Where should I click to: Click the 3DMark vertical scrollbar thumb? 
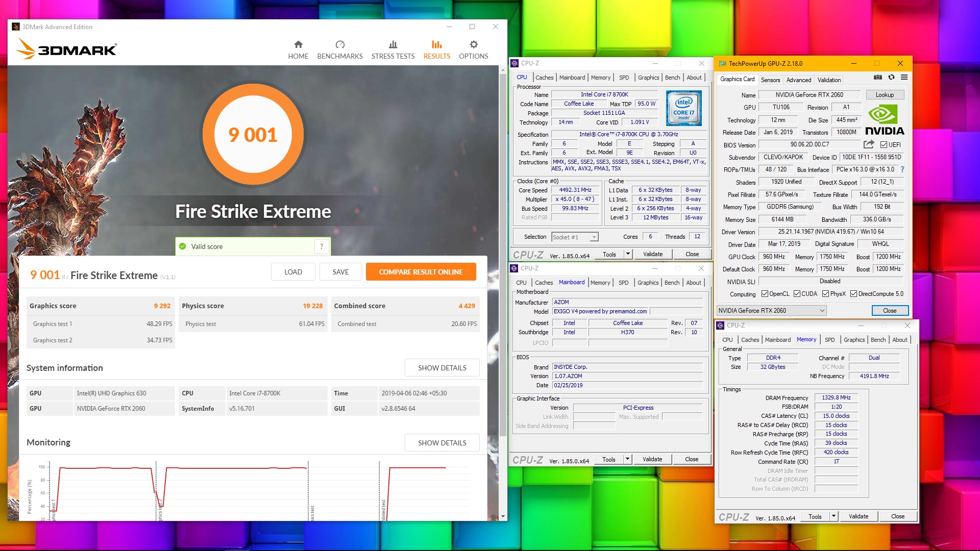coord(503,255)
